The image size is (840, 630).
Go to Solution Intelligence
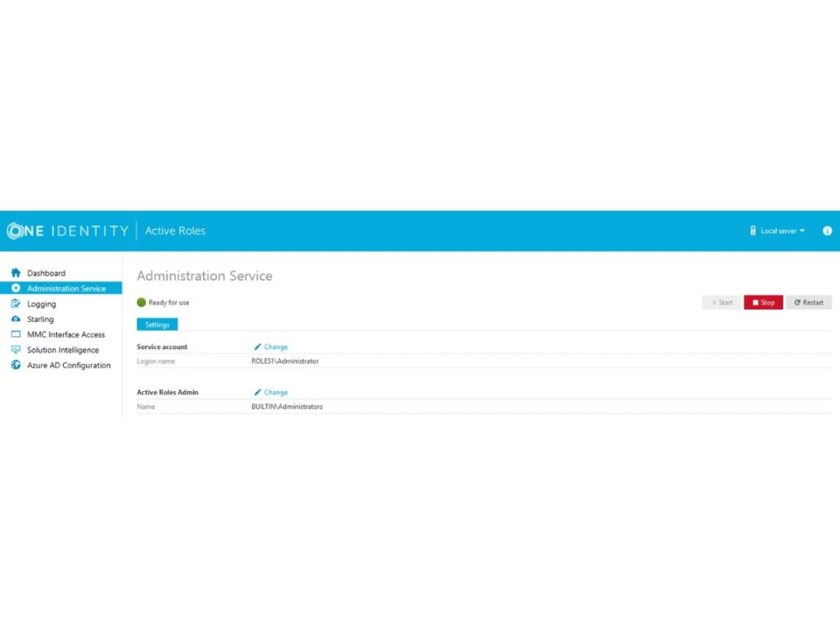pos(63,350)
